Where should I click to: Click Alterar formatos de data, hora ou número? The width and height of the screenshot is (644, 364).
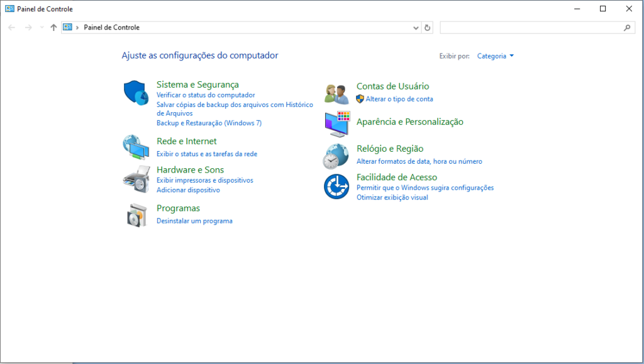pos(419,161)
